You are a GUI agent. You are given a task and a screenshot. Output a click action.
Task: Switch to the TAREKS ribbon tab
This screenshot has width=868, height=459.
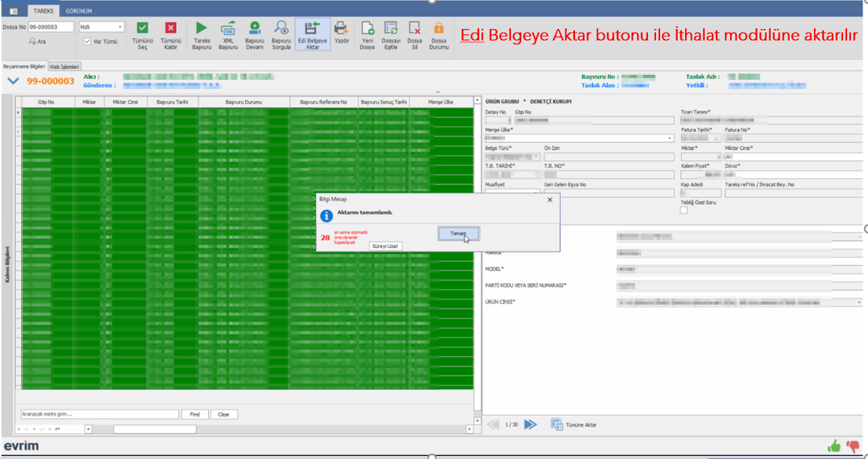[43, 11]
